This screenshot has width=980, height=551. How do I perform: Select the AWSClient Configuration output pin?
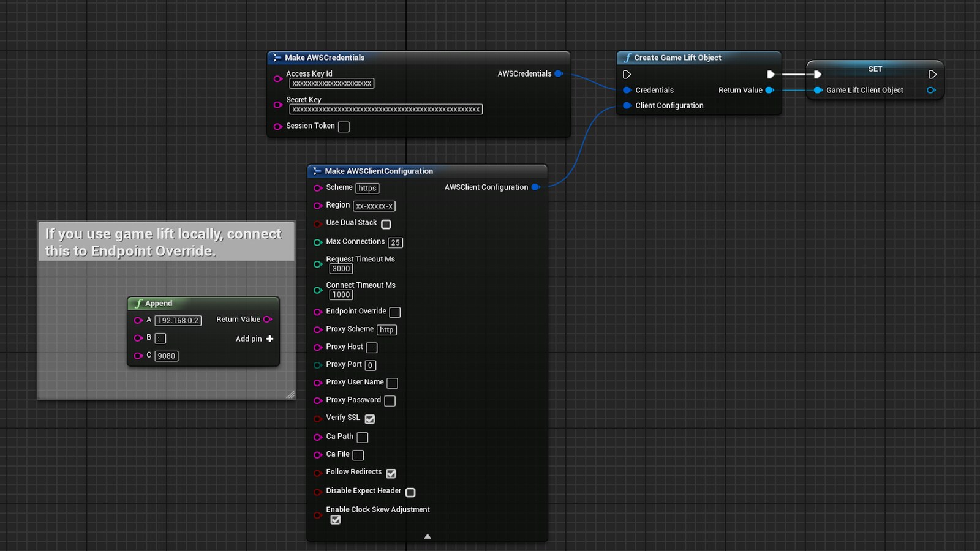point(536,187)
